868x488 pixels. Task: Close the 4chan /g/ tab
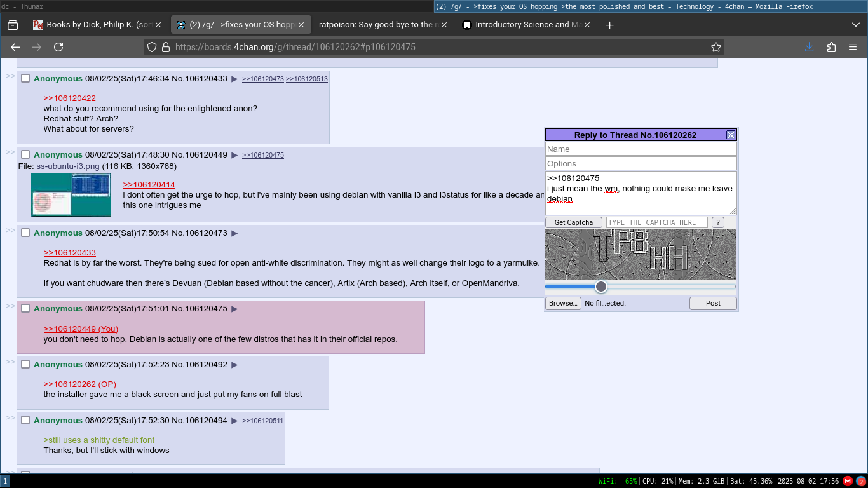click(302, 25)
